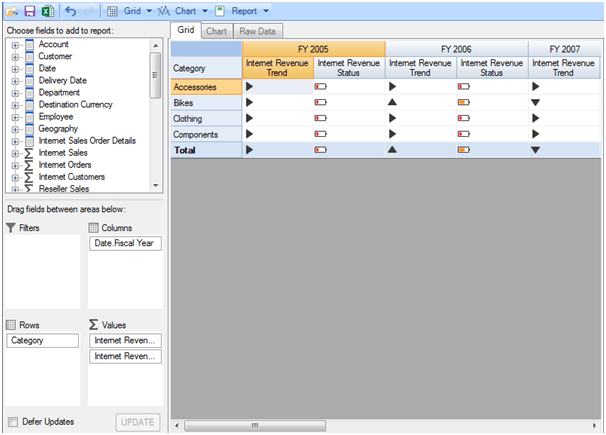Expand the Account field node
The width and height of the screenshot is (606, 435).
(x=15, y=45)
